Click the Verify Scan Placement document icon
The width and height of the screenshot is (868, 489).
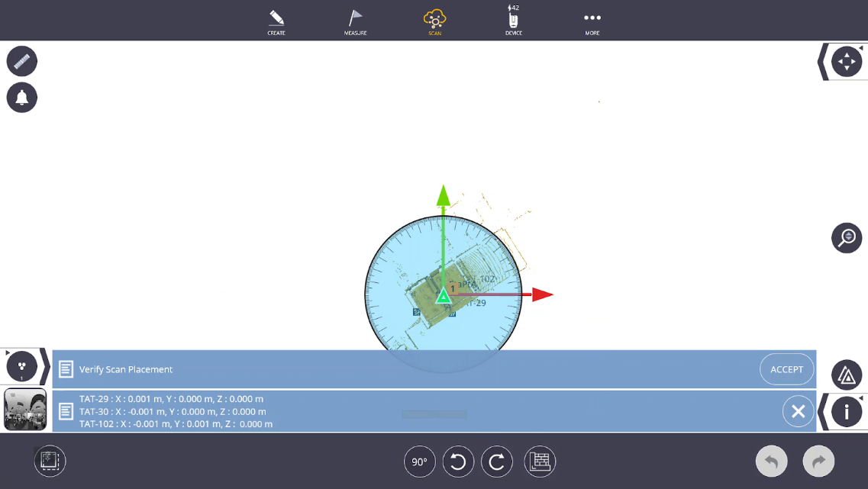66,369
